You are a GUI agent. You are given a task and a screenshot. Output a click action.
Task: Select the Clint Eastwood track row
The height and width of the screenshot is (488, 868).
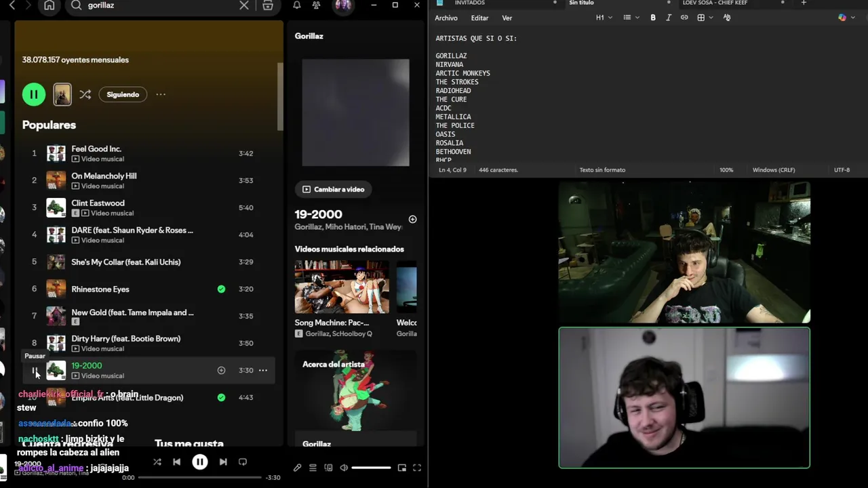[147, 207]
